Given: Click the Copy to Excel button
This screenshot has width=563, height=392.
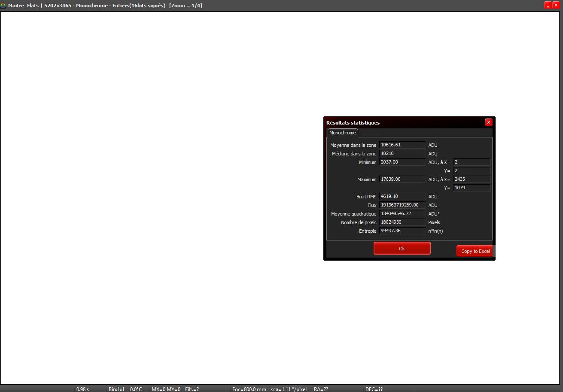Looking at the screenshot, I should pos(475,251).
